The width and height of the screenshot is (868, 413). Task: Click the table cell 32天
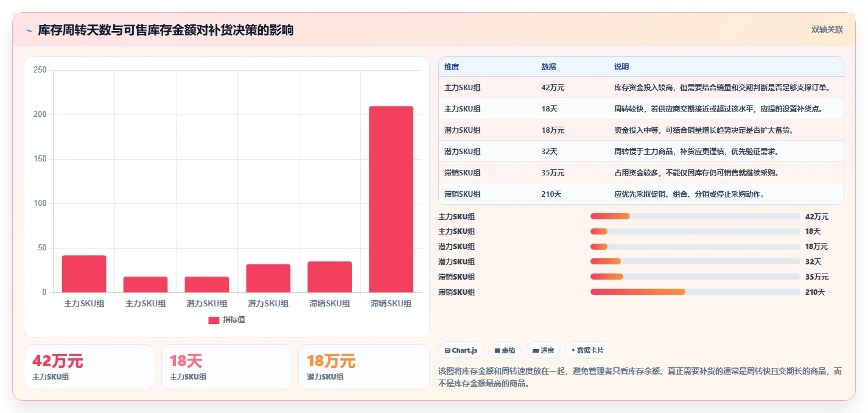pos(549,152)
